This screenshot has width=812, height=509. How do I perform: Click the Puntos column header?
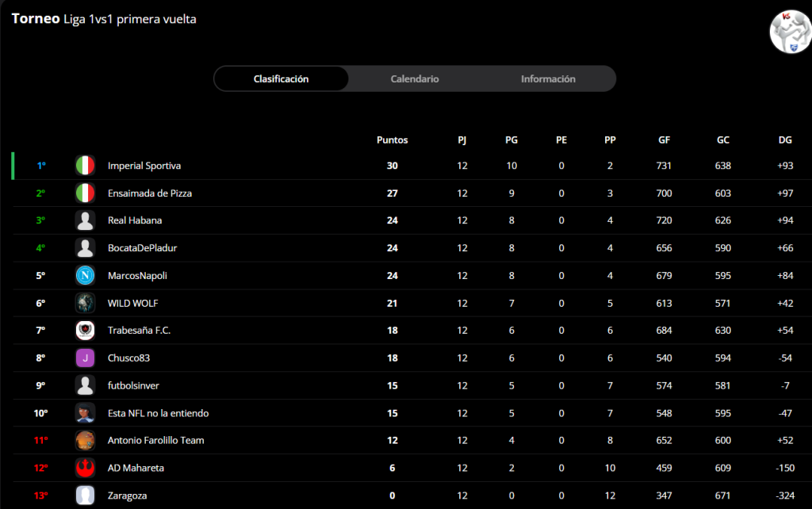(392, 140)
